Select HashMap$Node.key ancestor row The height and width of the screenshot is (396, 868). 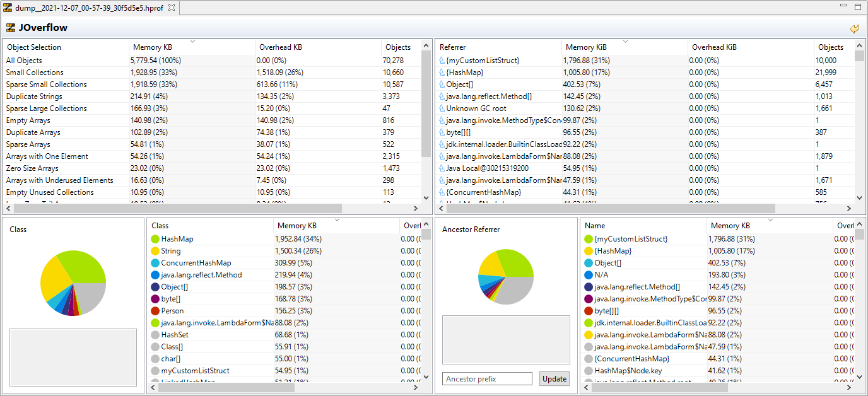(717, 371)
